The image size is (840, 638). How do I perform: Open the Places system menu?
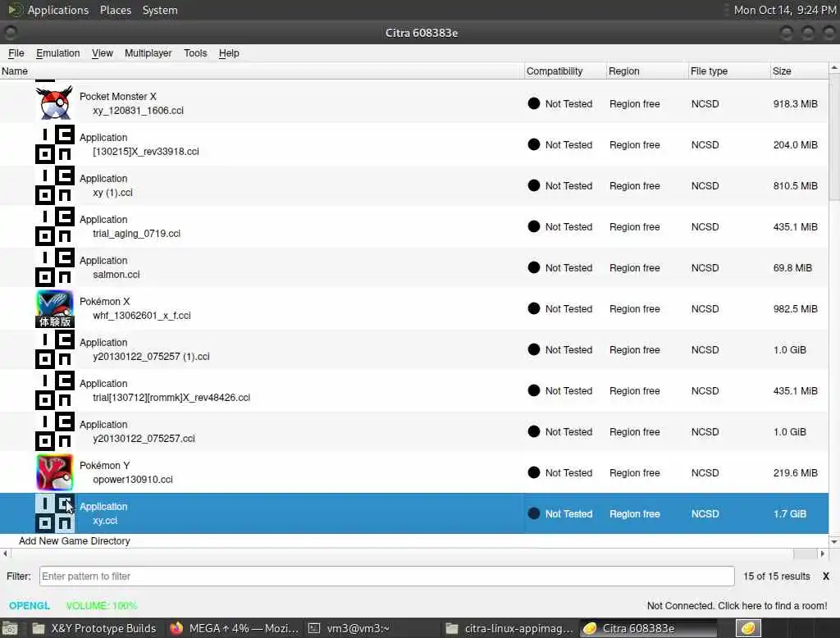(115, 10)
